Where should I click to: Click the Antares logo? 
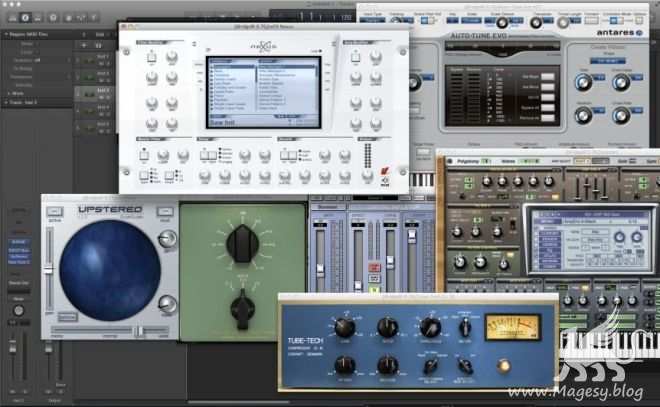619,33
